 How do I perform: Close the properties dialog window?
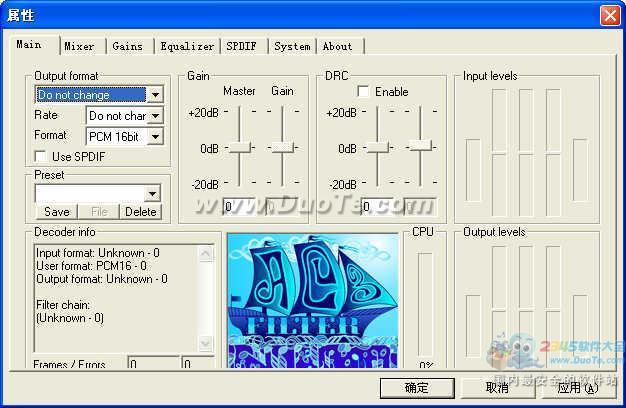(x=609, y=15)
